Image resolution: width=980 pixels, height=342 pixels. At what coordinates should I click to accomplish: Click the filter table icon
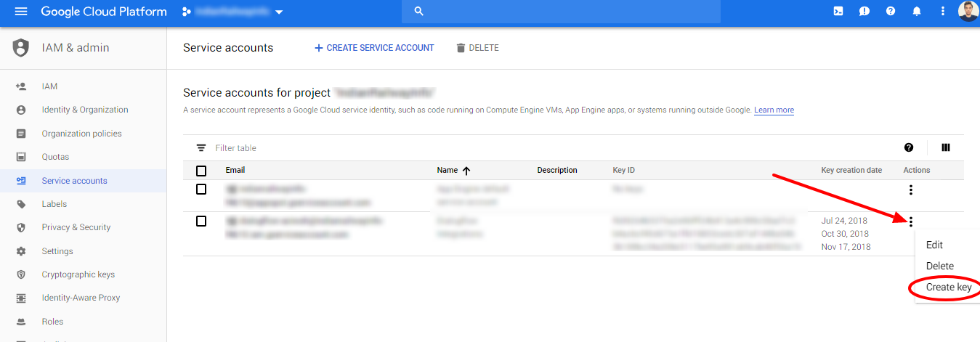201,148
